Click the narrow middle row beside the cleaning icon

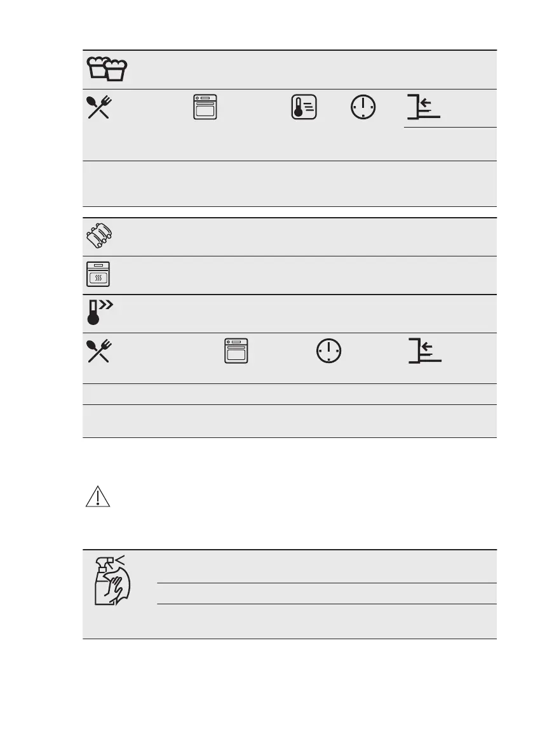click(327, 594)
